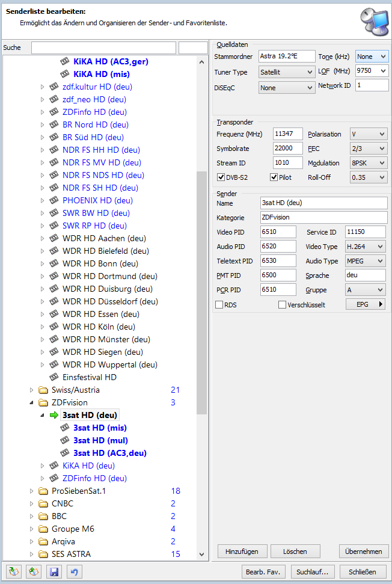Open the Polarisation dropdown
The image size is (392, 584).
point(369,134)
